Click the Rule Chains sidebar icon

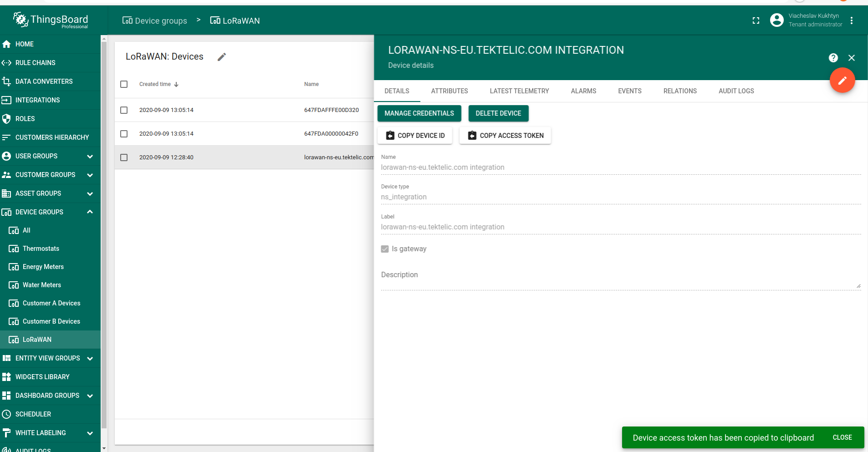click(x=6, y=63)
